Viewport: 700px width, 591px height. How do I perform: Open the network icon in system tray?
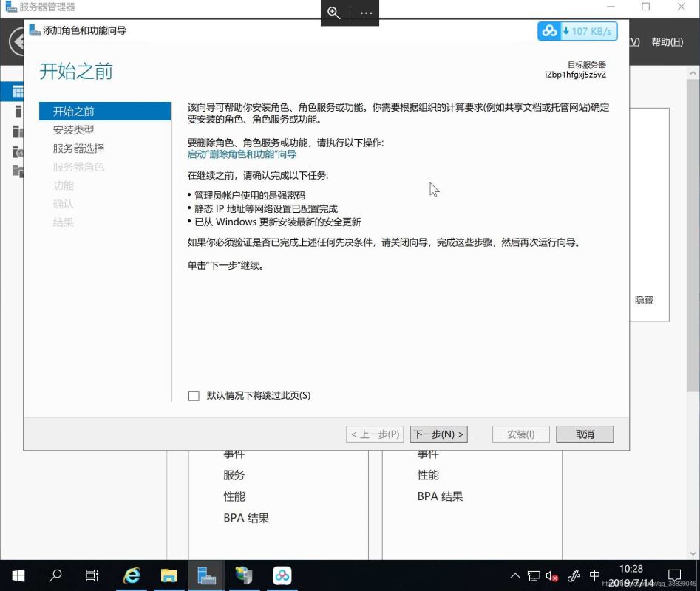tap(534, 575)
